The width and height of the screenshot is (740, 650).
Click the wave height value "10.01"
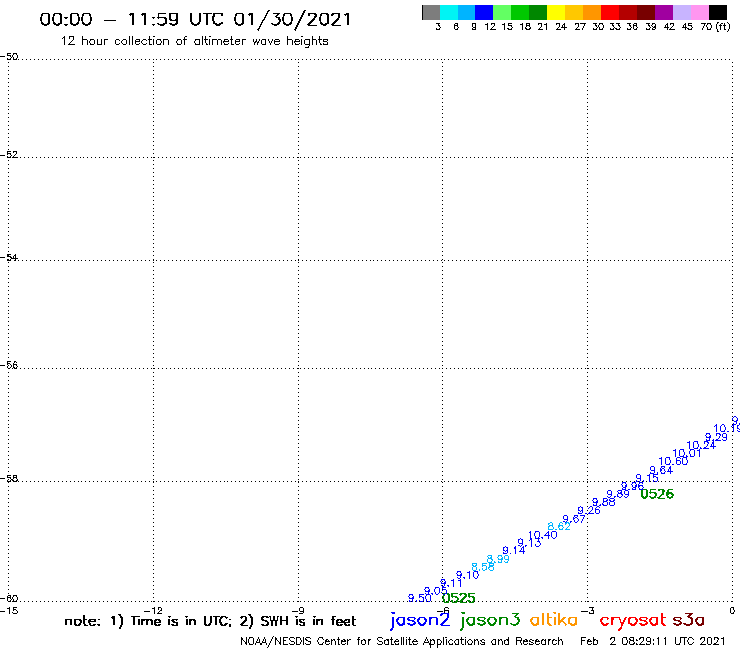pos(687,453)
